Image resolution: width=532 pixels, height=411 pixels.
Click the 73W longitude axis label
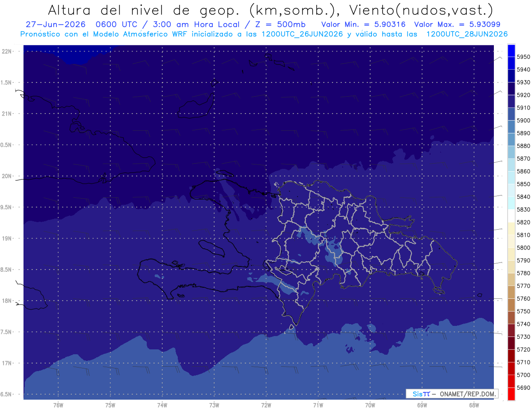click(214, 405)
